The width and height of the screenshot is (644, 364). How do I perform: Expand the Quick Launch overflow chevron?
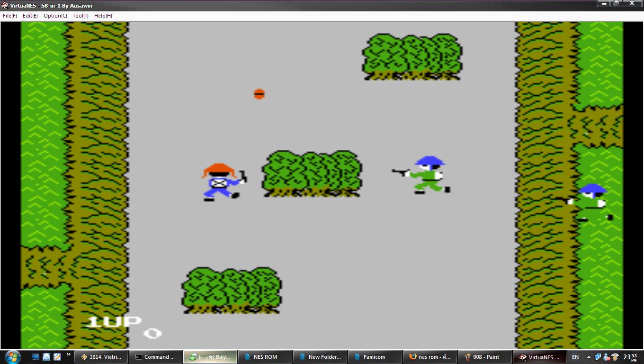pyautogui.click(x=68, y=355)
